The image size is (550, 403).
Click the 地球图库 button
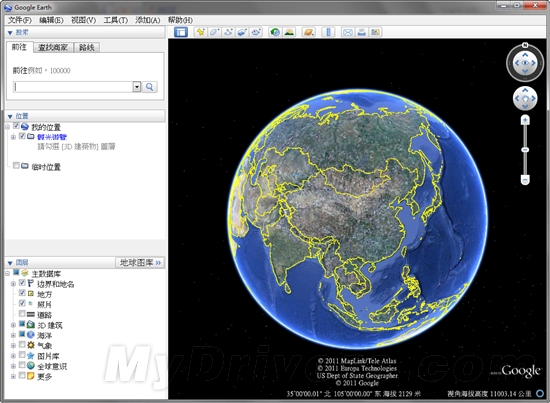tap(140, 262)
